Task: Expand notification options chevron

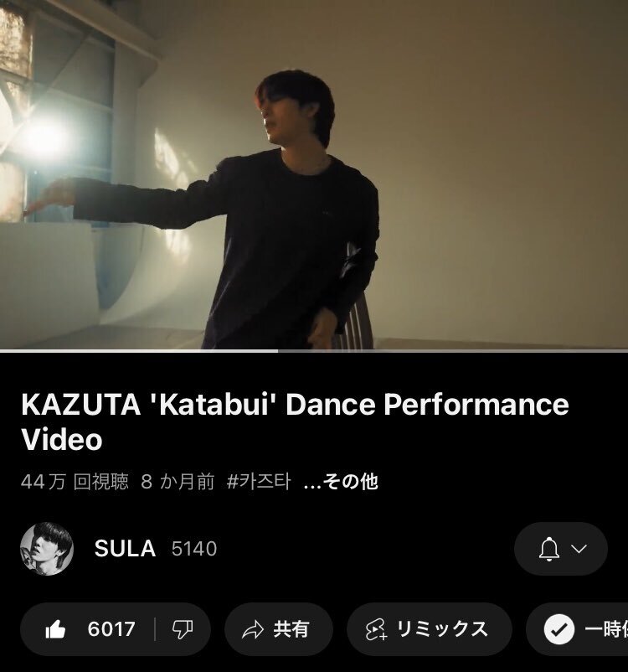Action: [x=579, y=549]
